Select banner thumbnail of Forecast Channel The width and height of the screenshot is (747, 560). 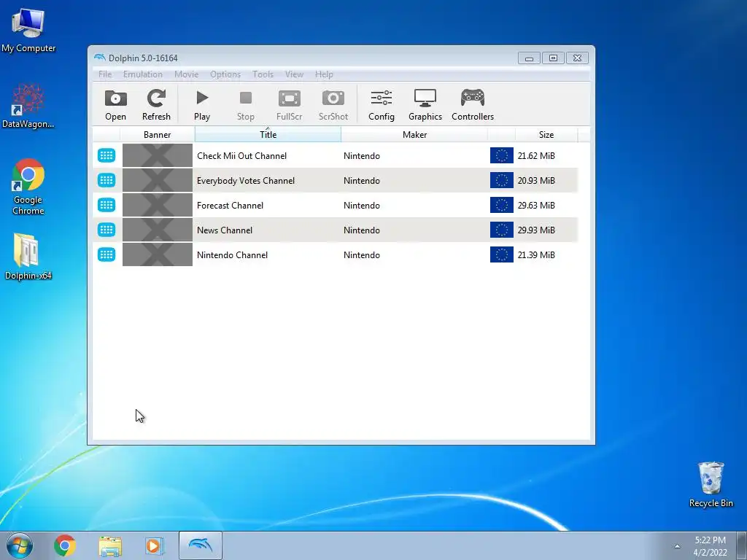point(158,205)
